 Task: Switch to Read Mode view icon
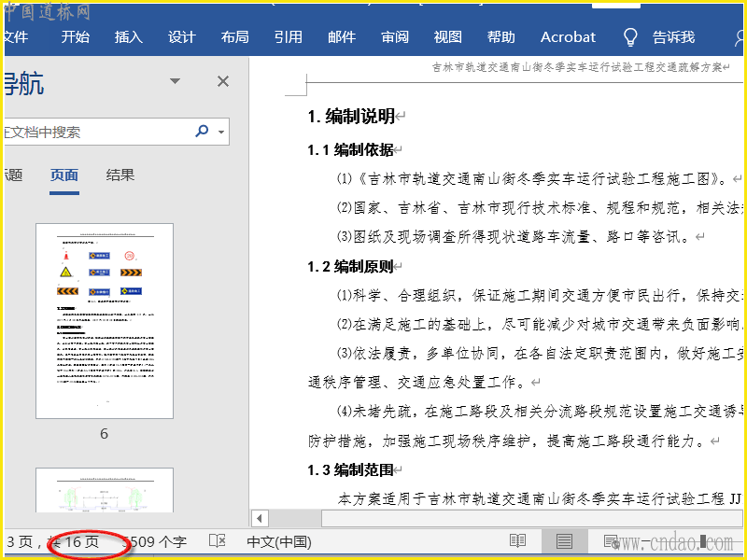(x=517, y=541)
